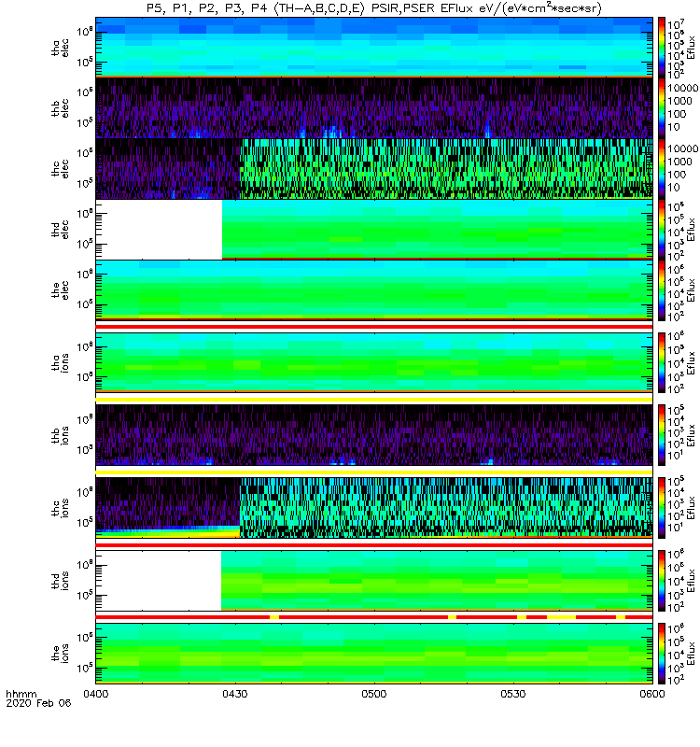
Task: Click the 0400 time axis label
Action: [x=96, y=694]
